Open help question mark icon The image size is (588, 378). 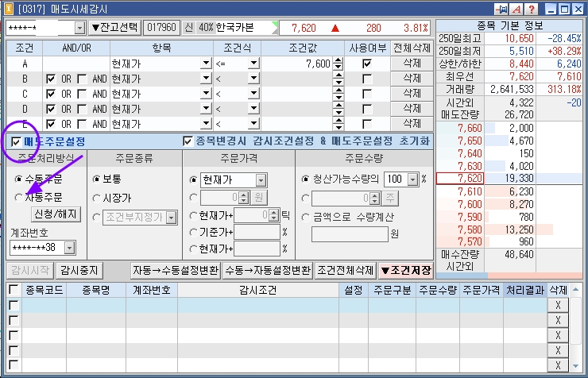coord(531,9)
